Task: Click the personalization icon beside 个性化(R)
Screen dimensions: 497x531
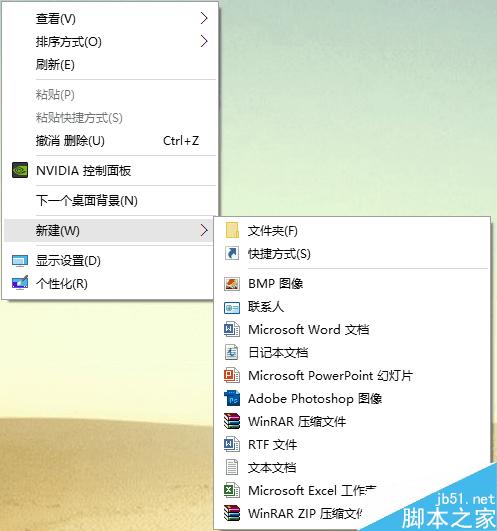Action: (20, 283)
